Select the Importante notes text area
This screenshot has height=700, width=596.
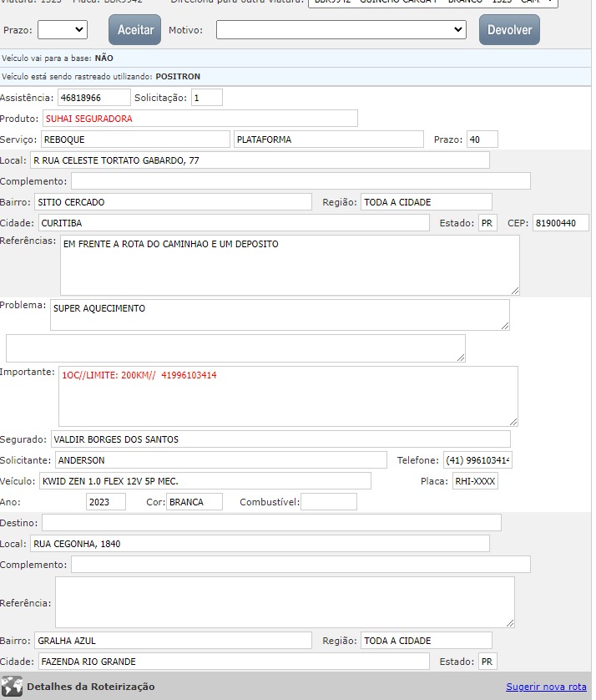tap(287, 396)
